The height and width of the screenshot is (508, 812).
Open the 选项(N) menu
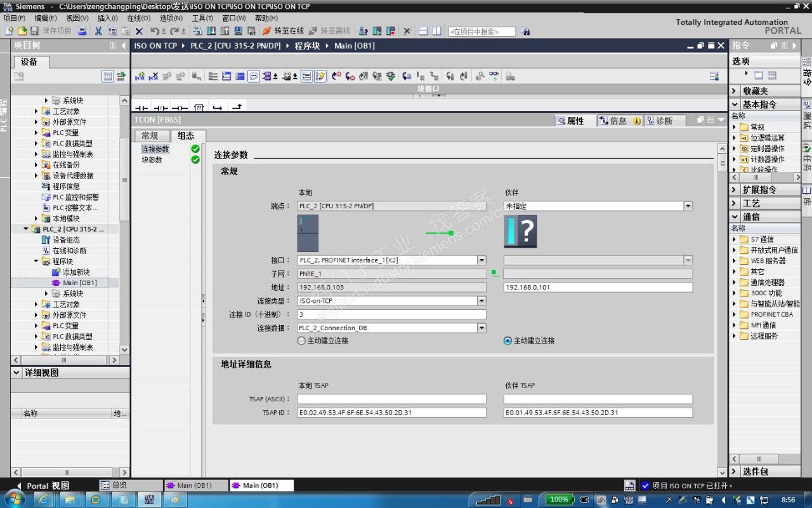(171, 18)
